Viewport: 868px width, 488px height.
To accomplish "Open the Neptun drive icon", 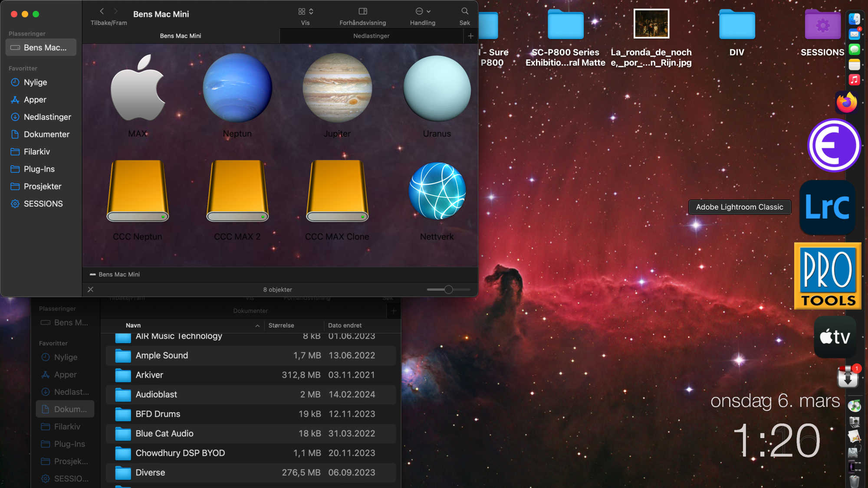I will click(x=237, y=88).
